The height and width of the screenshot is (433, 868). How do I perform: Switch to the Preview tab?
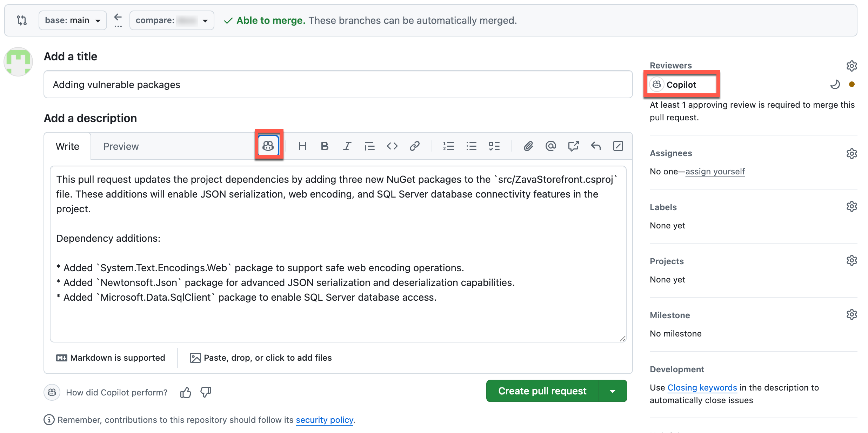(121, 146)
